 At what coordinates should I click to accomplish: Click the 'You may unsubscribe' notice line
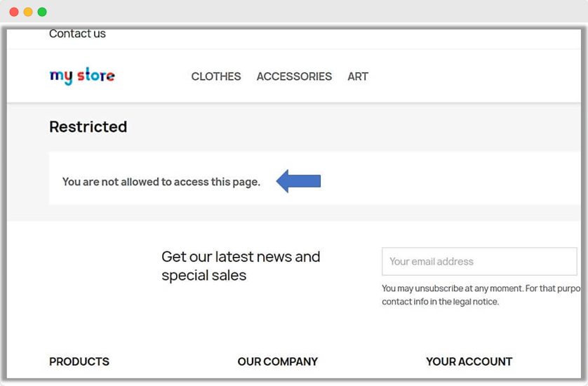481,288
